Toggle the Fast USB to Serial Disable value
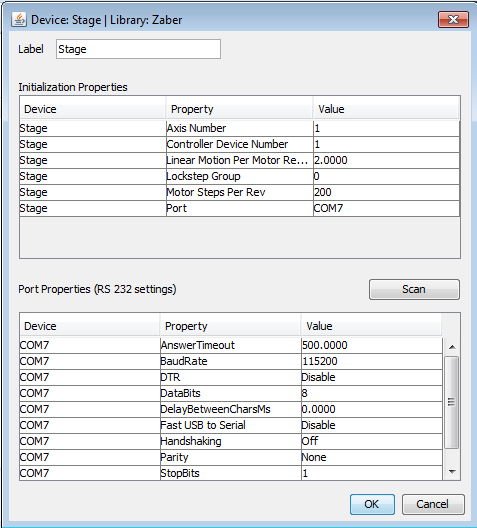Screen dimensions: 477x528 [x=372, y=425]
